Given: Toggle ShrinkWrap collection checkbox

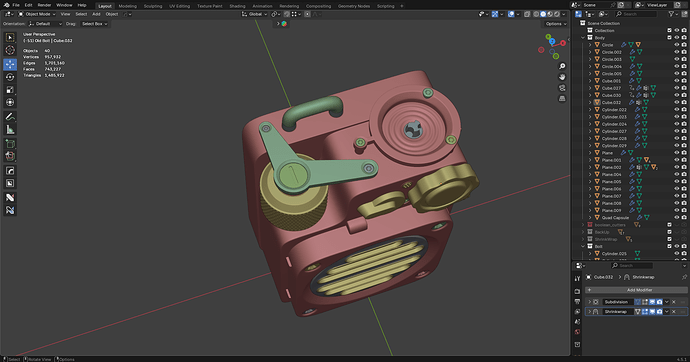Looking at the screenshot, I should [x=669, y=239].
